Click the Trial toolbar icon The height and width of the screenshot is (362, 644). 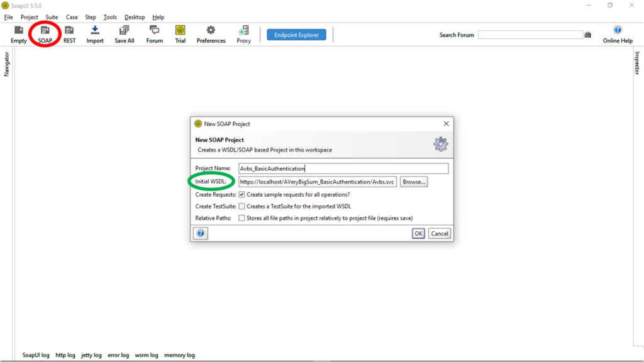point(180,30)
